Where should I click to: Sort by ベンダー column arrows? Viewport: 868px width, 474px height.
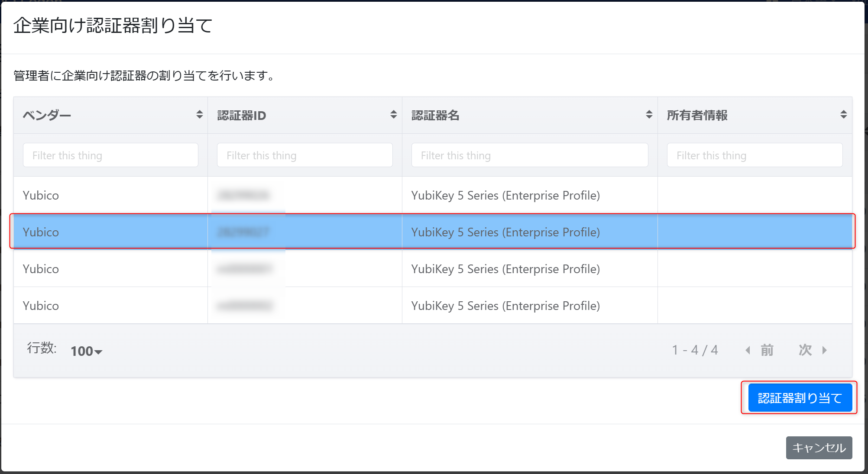click(x=199, y=115)
